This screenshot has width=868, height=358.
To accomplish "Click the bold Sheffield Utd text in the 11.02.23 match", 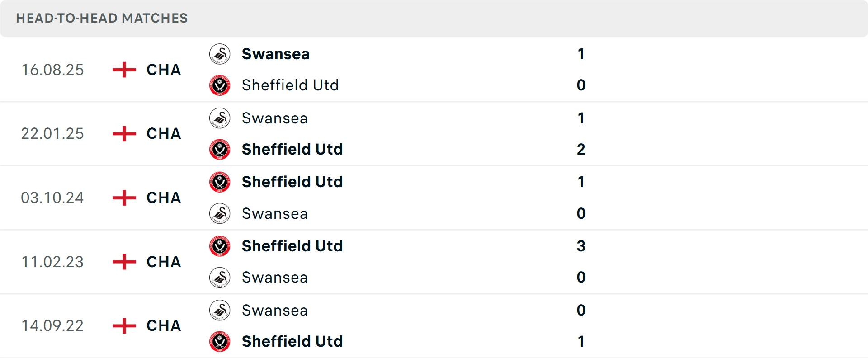I will (292, 246).
